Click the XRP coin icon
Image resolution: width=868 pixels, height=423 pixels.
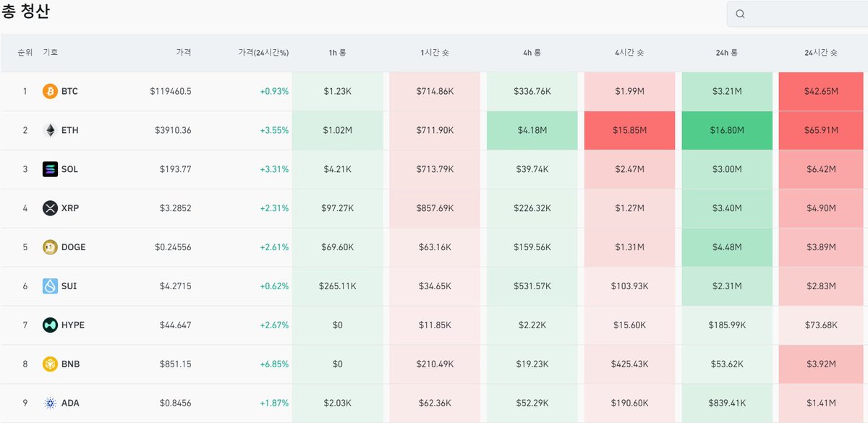[50, 208]
